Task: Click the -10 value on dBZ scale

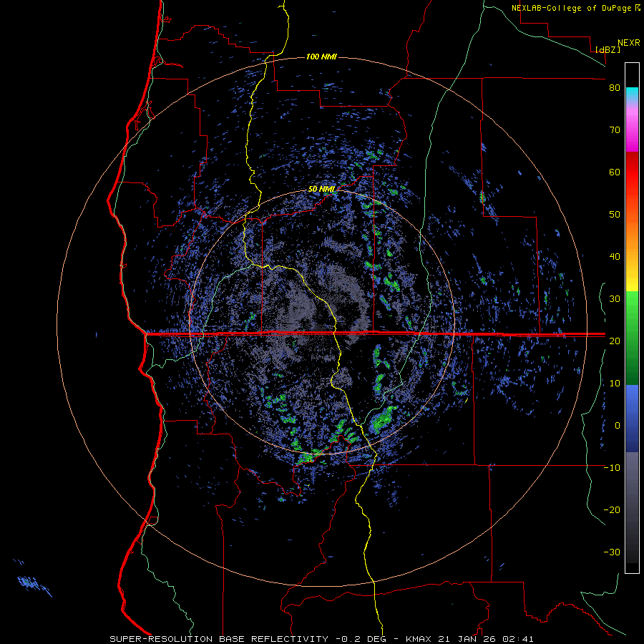Action: [x=612, y=468]
